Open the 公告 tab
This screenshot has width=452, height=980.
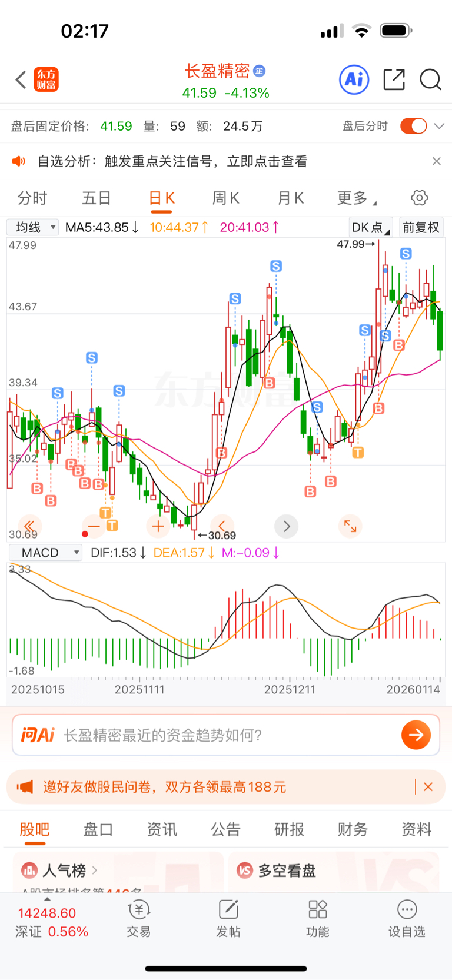[226, 829]
